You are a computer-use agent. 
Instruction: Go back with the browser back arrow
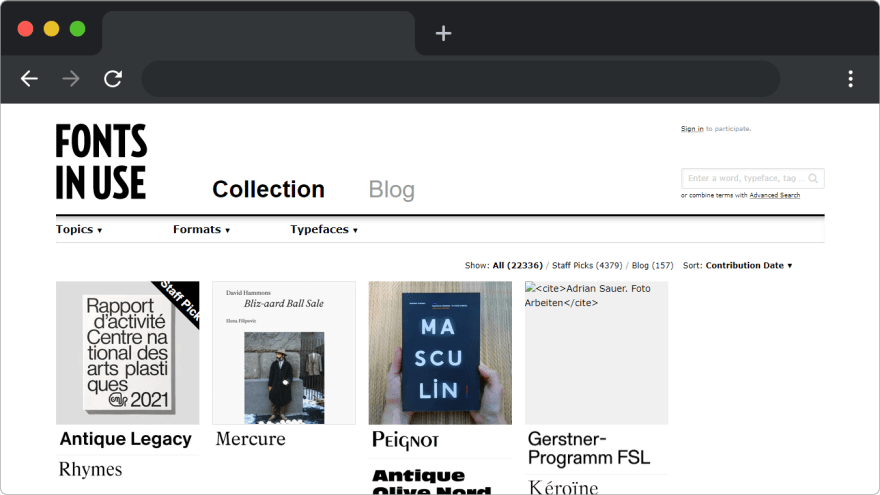coord(29,79)
